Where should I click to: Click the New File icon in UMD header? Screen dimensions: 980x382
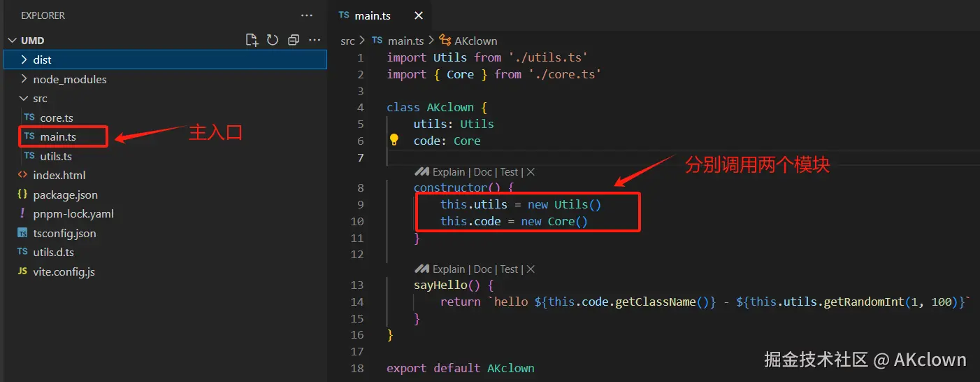coord(252,40)
